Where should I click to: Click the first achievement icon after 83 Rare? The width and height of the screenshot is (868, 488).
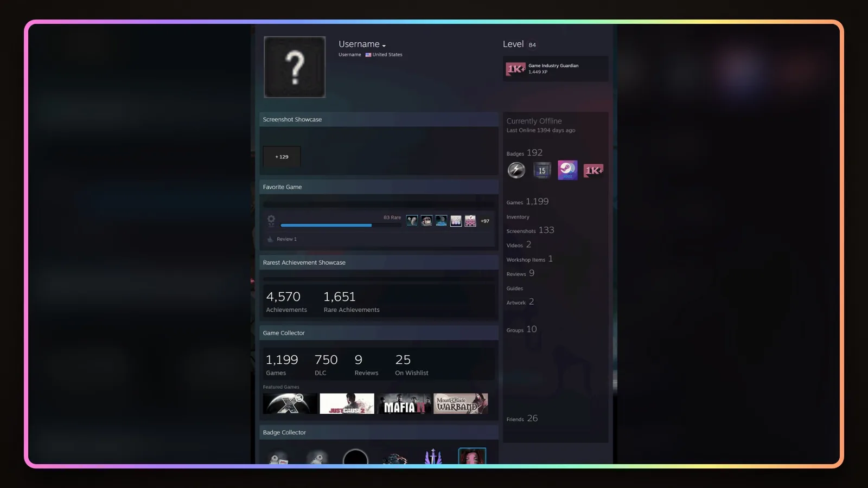(412, 221)
